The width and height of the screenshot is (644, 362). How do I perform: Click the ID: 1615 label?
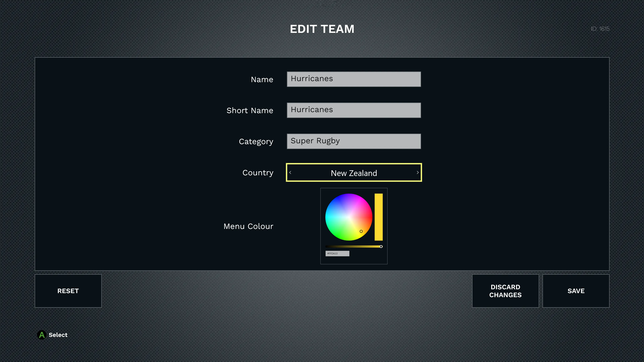[x=600, y=29]
